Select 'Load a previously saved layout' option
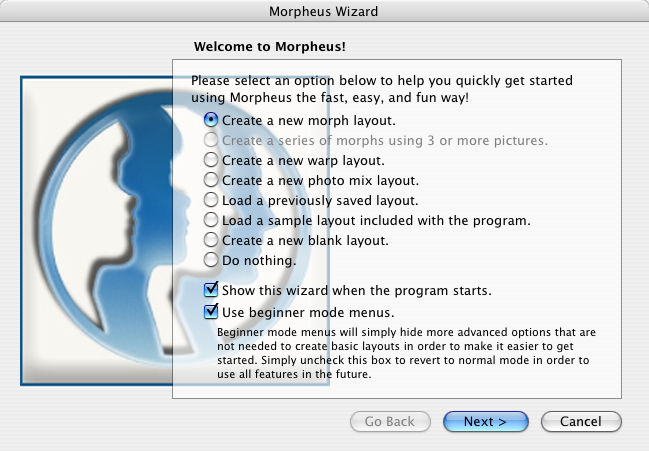The height and width of the screenshot is (451, 649). (211, 200)
